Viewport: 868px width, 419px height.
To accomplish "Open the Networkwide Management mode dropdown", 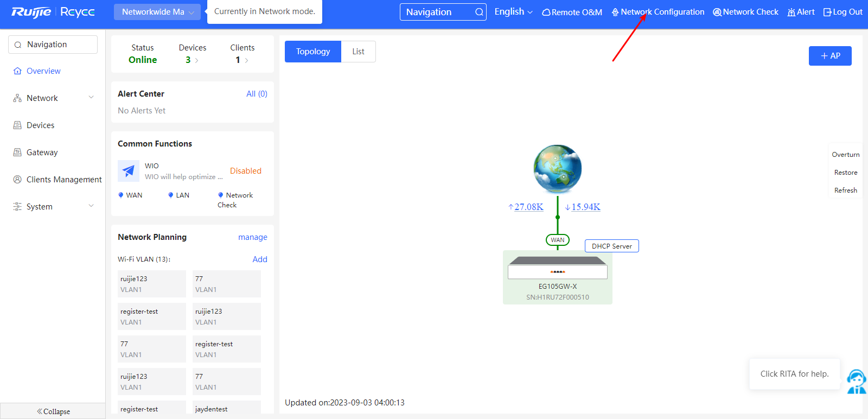I will (157, 12).
